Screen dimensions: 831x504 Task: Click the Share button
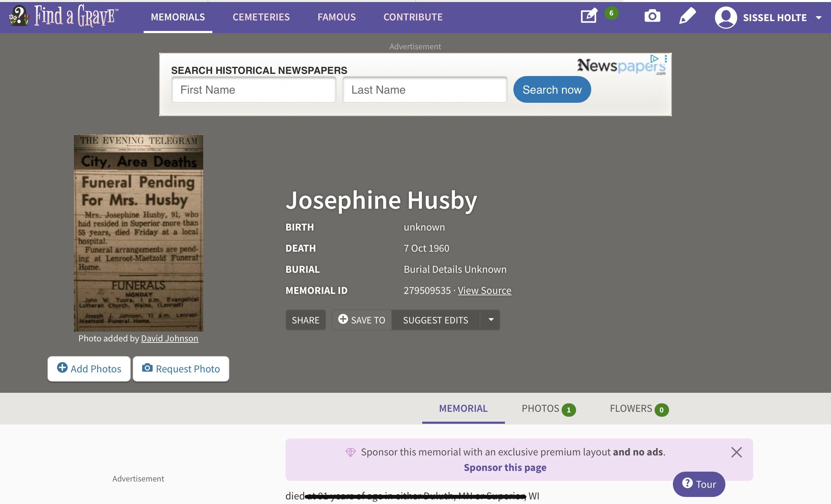click(x=305, y=320)
